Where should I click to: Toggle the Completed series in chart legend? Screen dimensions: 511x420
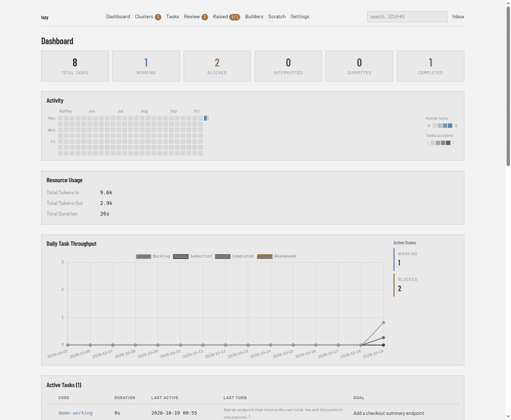[x=234, y=256]
